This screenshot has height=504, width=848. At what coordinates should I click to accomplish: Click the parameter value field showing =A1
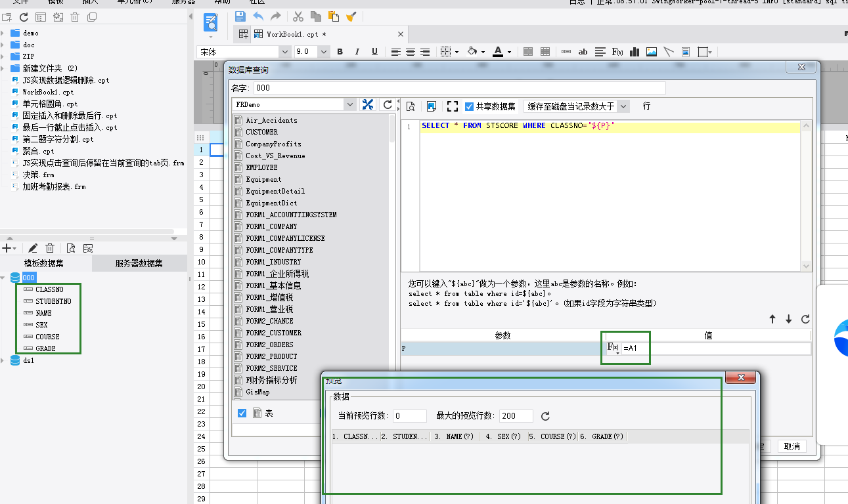(x=716, y=348)
